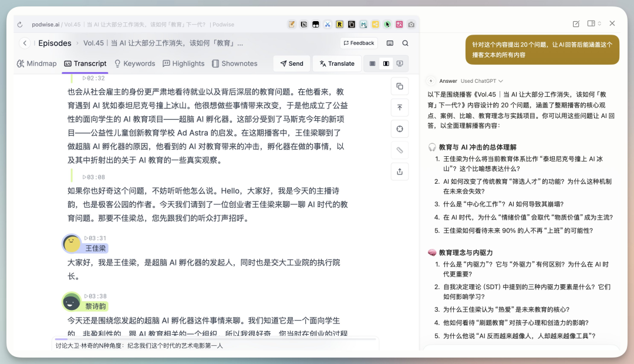
Task: Open the Shownotes tab
Action: pyautogui.click(x=235, y=63)
